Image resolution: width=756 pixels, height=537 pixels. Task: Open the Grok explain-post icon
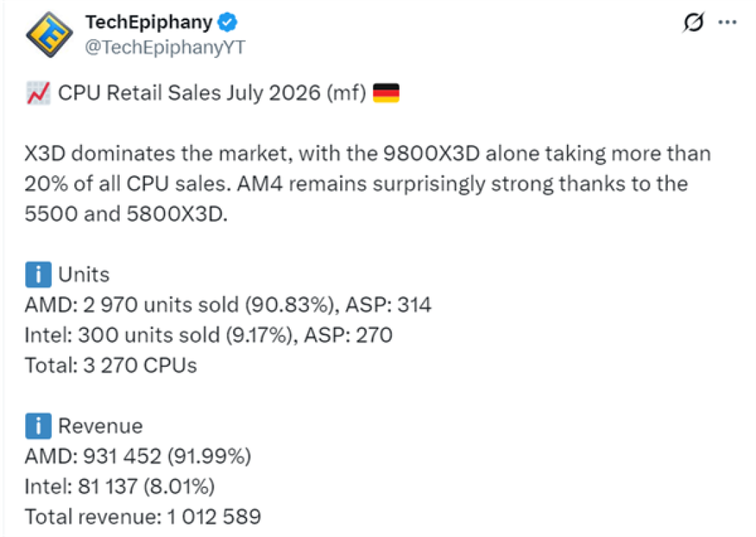[694, 22]
